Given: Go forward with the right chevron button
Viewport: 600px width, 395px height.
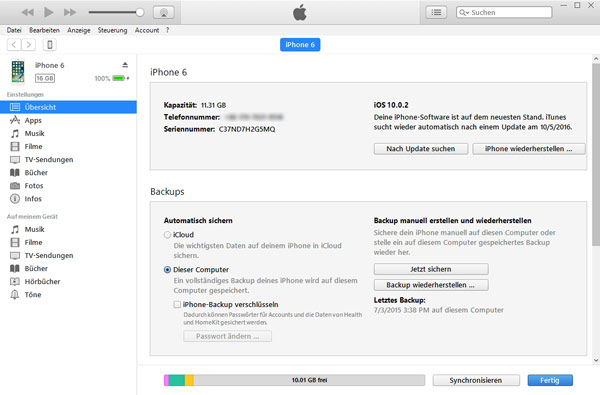Looking at the screenshot, I should click(29, 45).
